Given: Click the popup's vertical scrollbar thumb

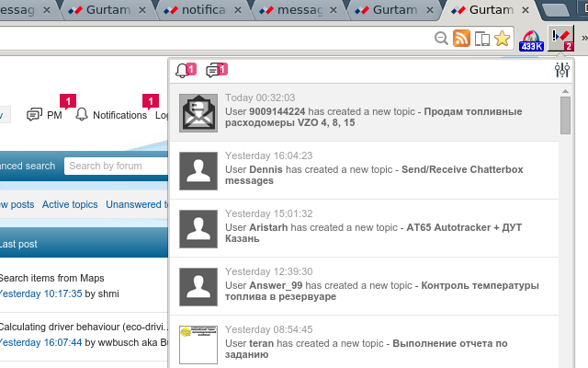Looking at the screenshot, I should click(565, 110).
